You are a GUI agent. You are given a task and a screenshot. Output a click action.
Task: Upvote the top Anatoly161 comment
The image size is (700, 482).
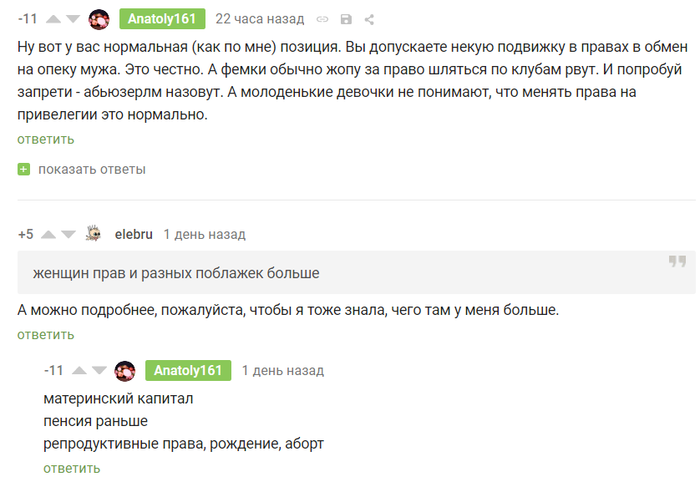[x=50, y=19]
